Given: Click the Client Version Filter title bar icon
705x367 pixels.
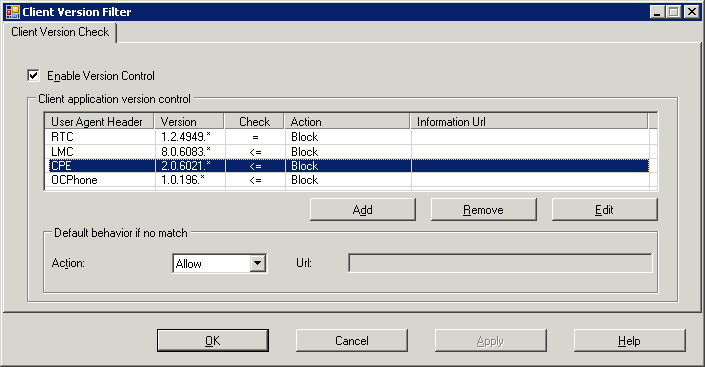Looking at the screenshot, I should (13, 12).
